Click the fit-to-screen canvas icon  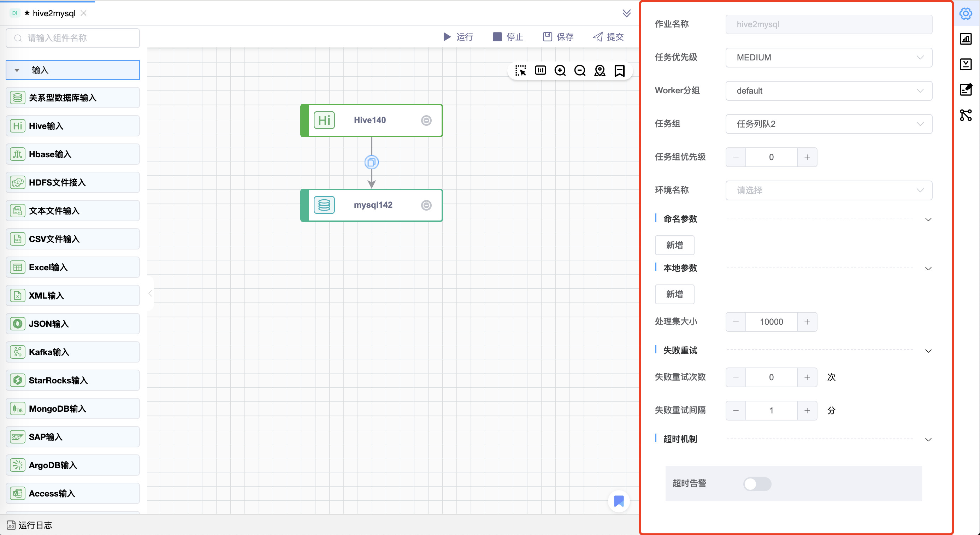pyautogui.click(x=540, y=70)
